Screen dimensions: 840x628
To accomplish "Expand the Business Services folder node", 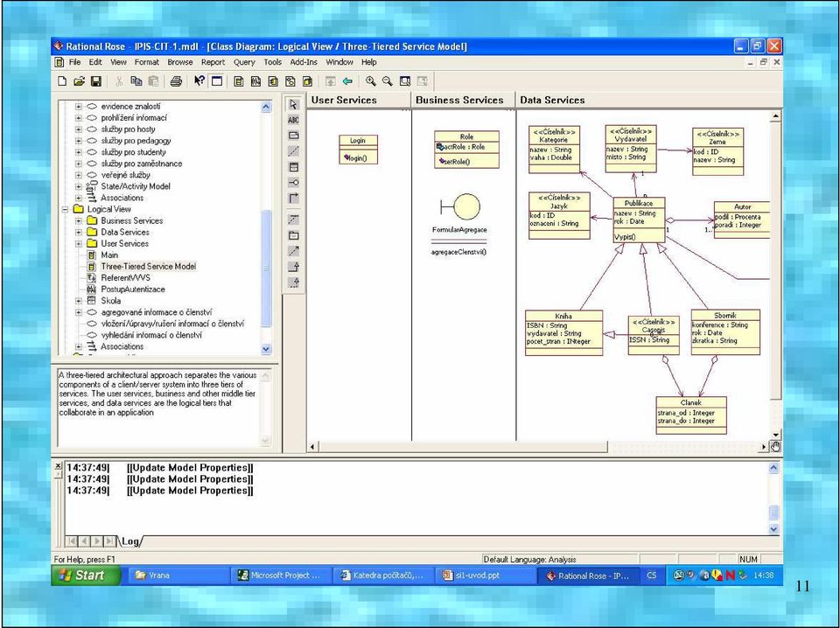I will click(x=79, y=220).
